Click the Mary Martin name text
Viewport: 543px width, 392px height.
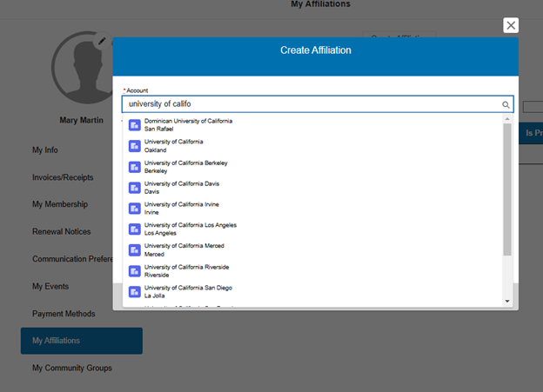tap(82, 121)
